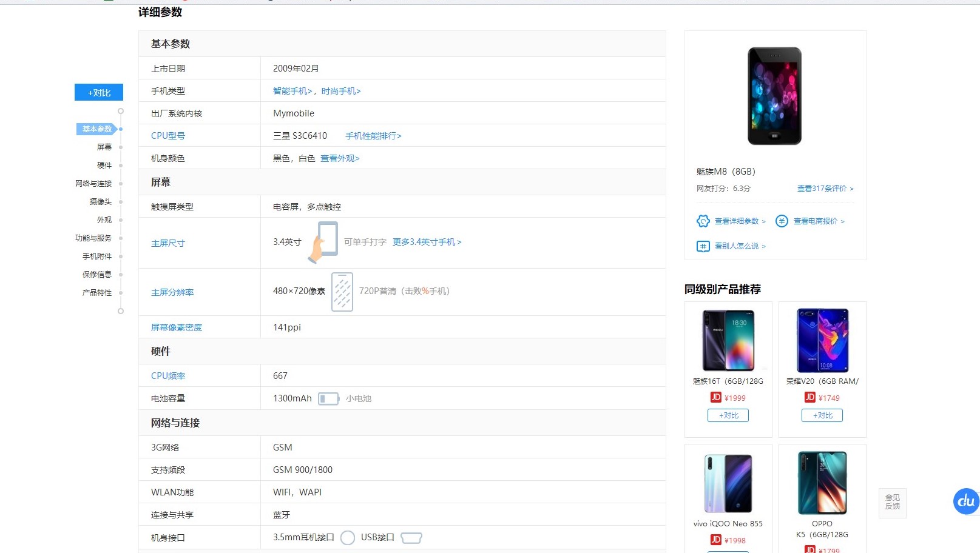Open 荣耀V20（6GB RAM/ product name link

pos(822,381)
